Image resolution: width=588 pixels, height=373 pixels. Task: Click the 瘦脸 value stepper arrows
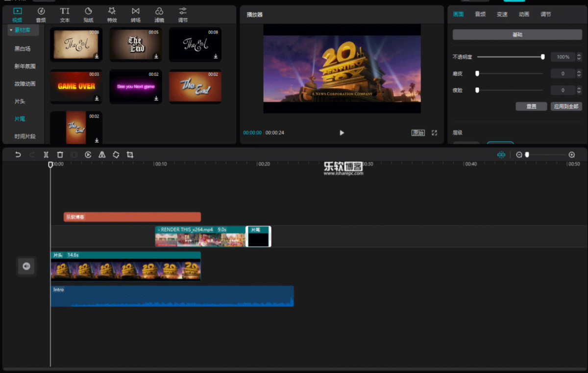(x=579, y=90)
